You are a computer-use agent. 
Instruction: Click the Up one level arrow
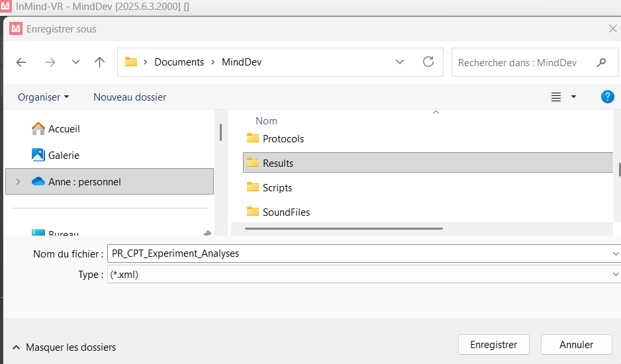click(x=100, y=62)
